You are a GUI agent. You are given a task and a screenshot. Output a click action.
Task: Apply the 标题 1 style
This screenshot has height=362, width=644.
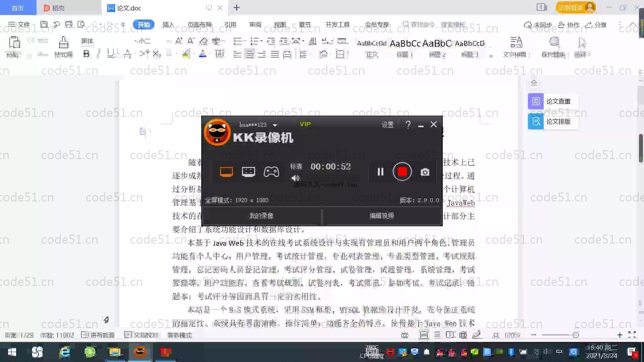405,48
